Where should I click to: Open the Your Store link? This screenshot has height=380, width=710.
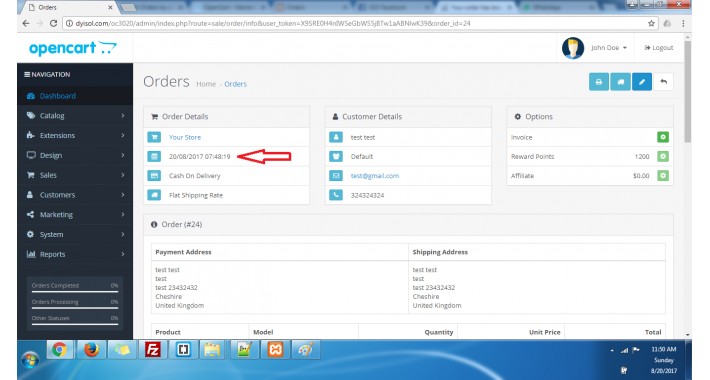185,137
